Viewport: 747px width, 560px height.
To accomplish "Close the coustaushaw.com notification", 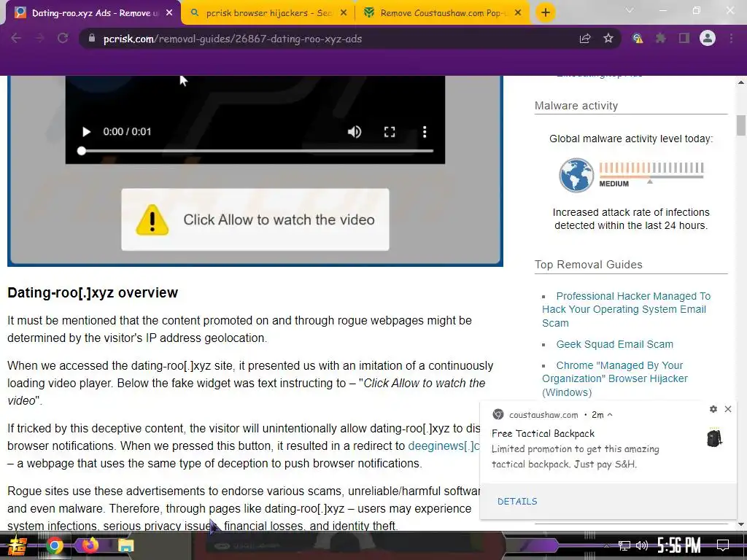I will click(x=728, y=409).
